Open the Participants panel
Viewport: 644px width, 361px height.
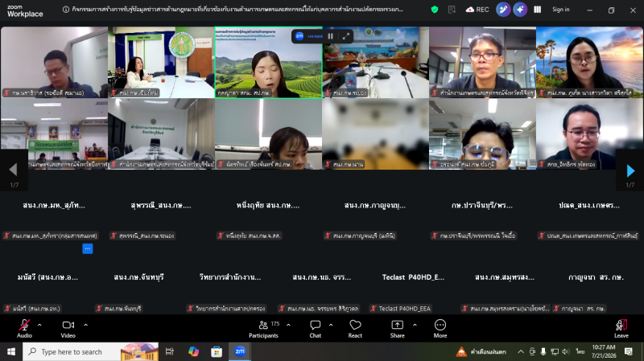click(x=264, y=329)
